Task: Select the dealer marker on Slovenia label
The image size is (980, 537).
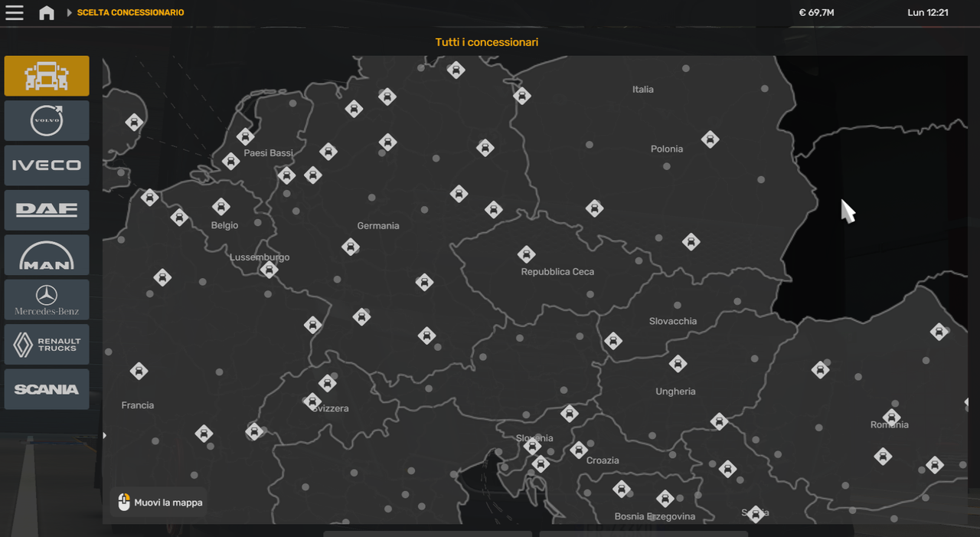Action: click(533, 446)
